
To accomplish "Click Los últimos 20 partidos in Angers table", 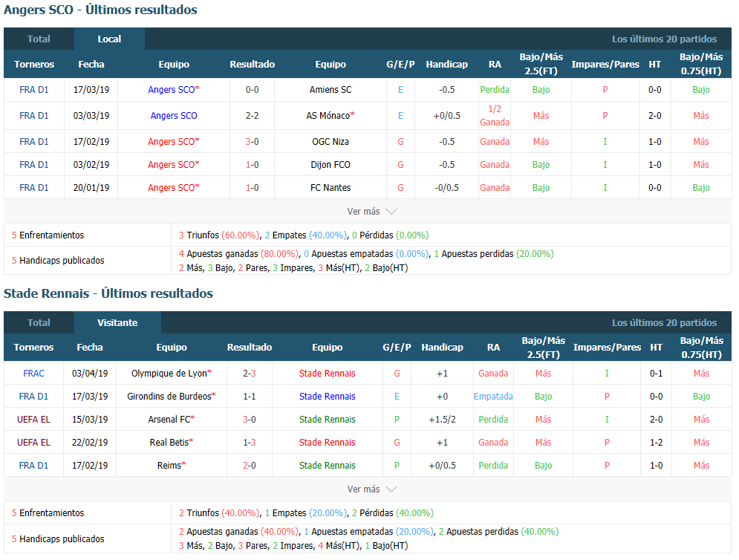I will pos(664,39).
